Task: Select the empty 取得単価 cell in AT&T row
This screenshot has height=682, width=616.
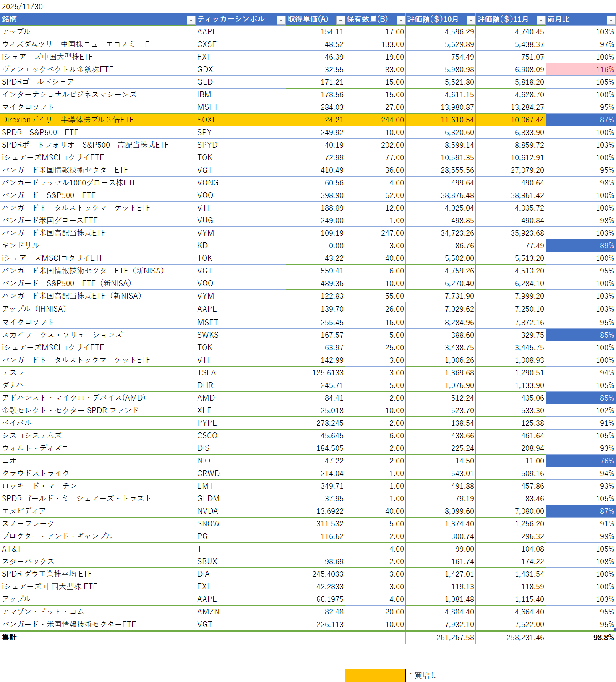Action: (x=316, y=549)
